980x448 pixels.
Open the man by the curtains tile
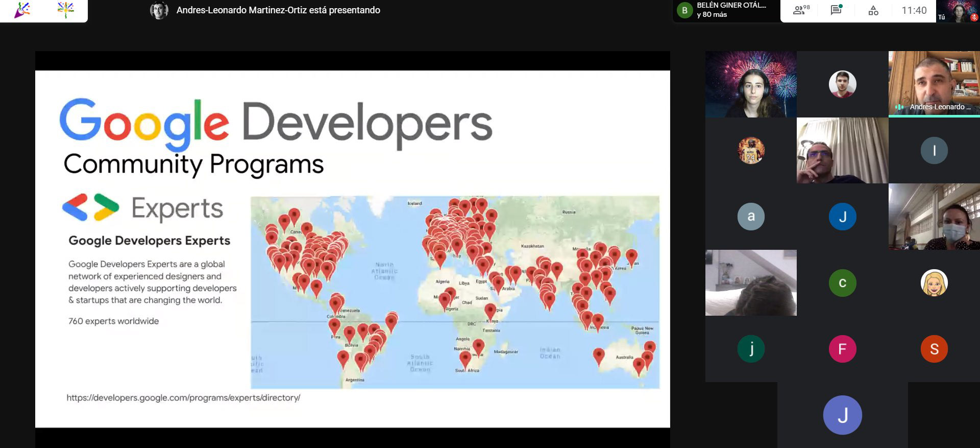[842, 150]
